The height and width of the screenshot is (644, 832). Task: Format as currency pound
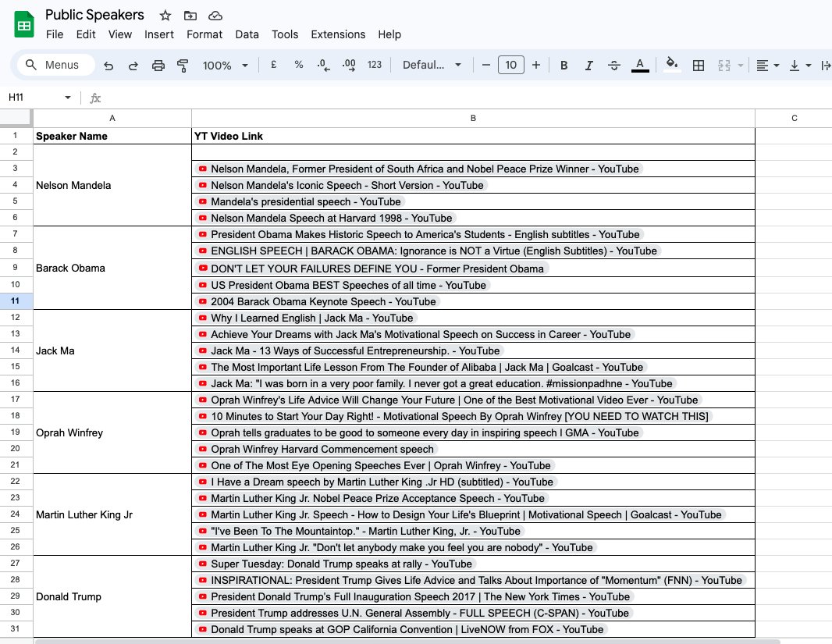click(x=274, y=65)
